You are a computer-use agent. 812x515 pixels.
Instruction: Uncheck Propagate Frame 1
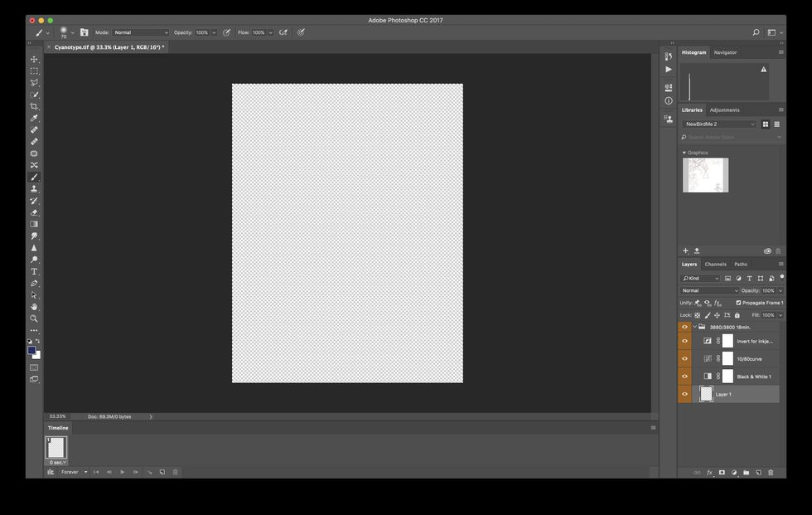point(738,303)
